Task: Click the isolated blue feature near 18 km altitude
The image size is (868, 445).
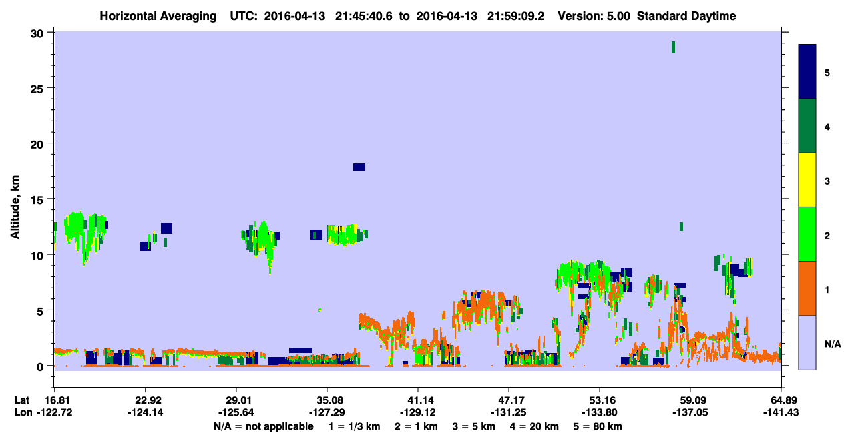Action: click(359, 167)
